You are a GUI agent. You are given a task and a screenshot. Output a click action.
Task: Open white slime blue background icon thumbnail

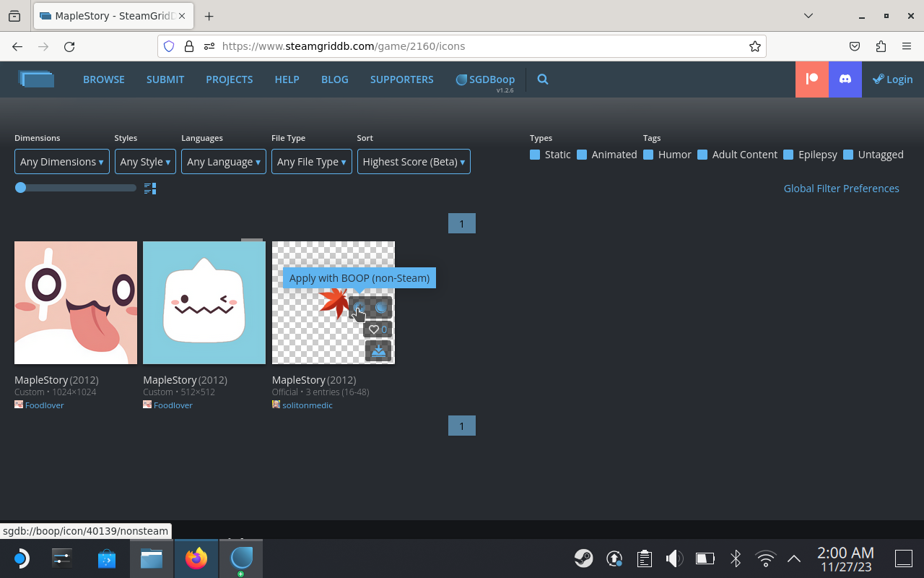coord(204,303)
